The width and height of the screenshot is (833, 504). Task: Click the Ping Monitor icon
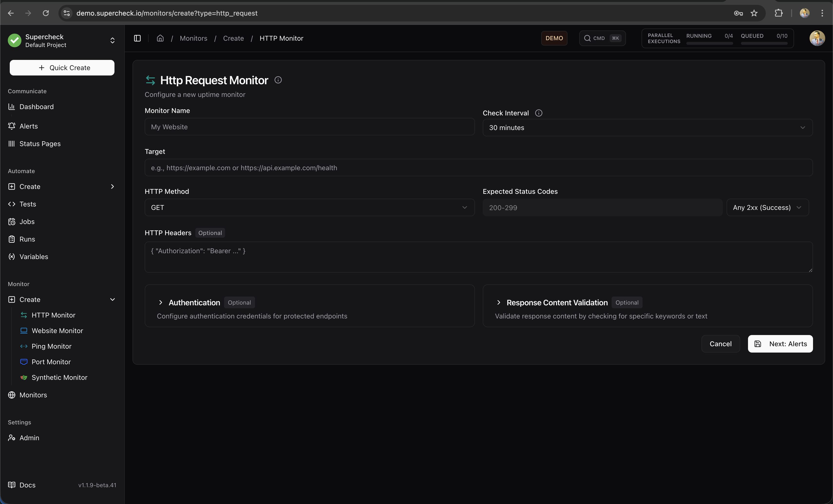(23, 346)
